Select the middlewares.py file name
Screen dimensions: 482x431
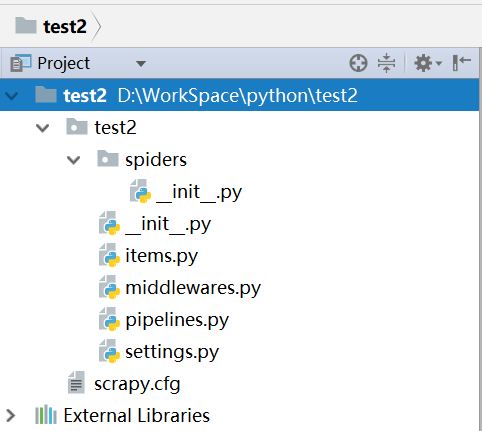click(x=193, y=288)
